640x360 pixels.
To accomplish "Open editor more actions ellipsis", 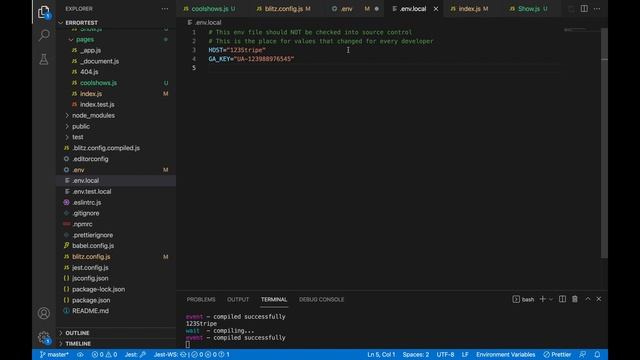I will (x=597, y=9).
